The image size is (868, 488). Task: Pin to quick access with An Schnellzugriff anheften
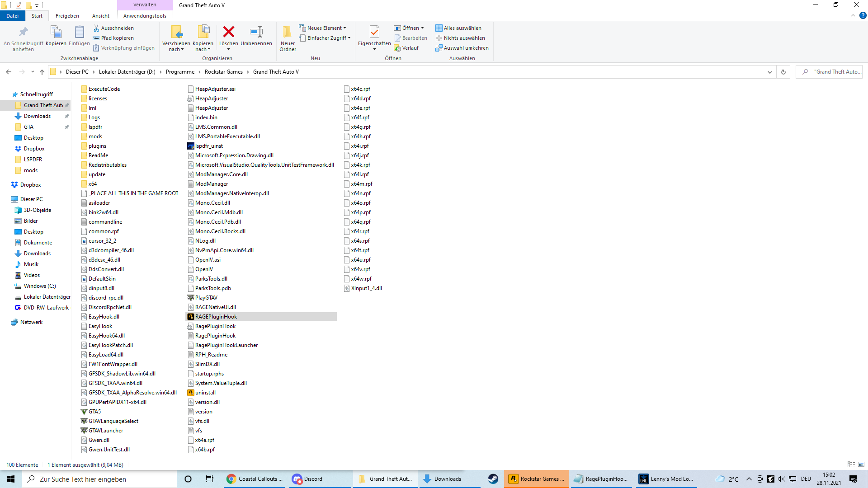point(23,32)
